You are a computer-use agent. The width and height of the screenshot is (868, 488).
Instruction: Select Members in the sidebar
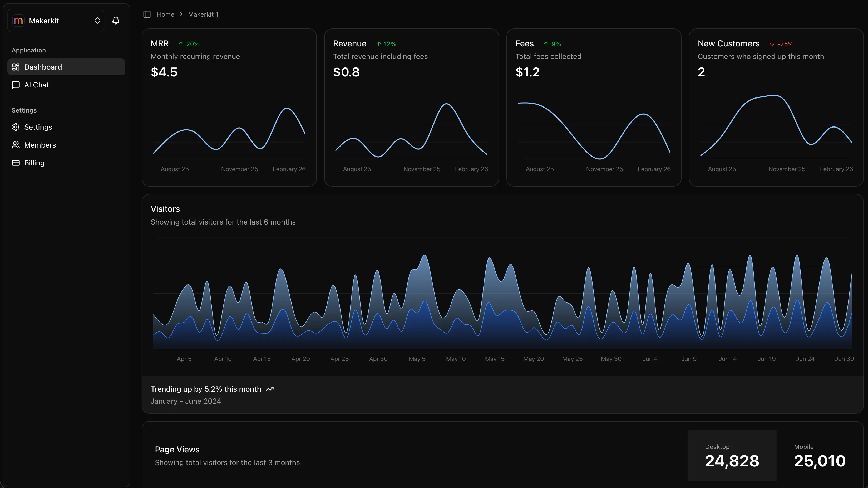pyautogui.click(x=40, y=145)
